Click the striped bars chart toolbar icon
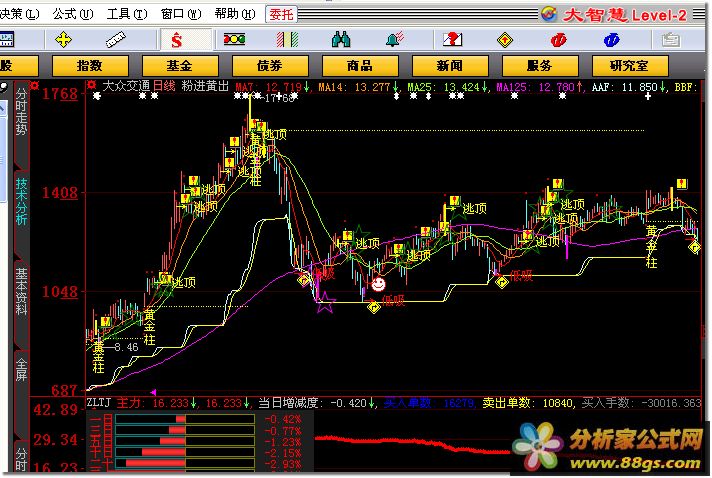This screenshot has height=478, width=712. 288,40
